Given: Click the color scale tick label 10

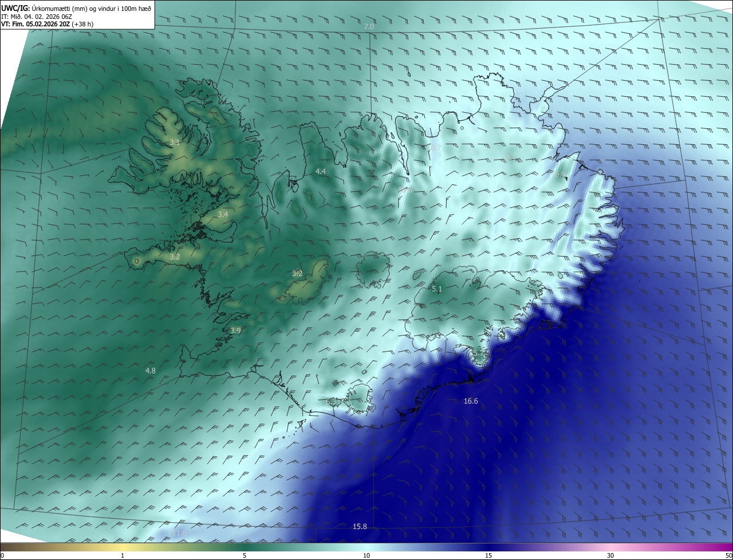Looking at the screenshot, I should [x=366, y=556].
